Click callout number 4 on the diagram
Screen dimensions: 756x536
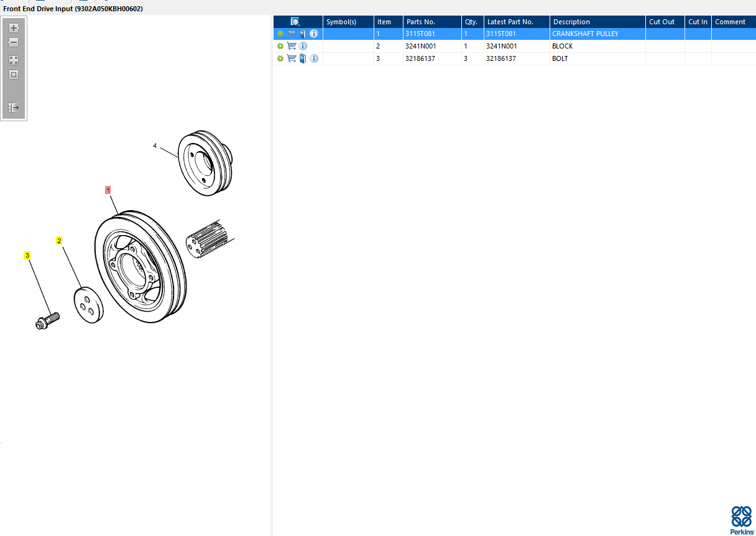click(155, 146)
